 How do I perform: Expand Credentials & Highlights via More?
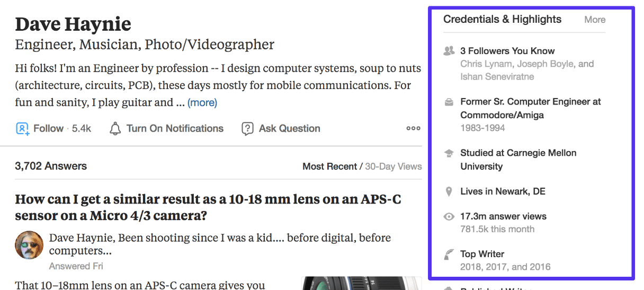[x=594, y=20]
